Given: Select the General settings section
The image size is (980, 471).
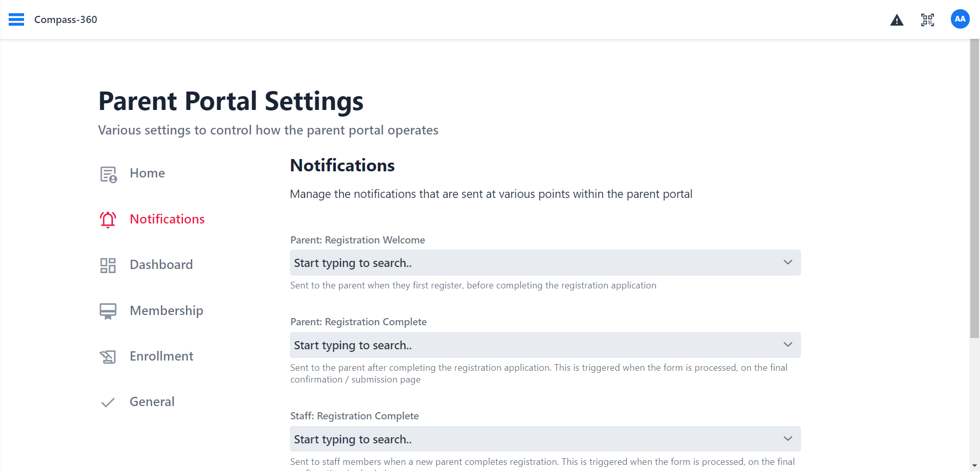Looking at the screenshot, I should tap(152, 401).
